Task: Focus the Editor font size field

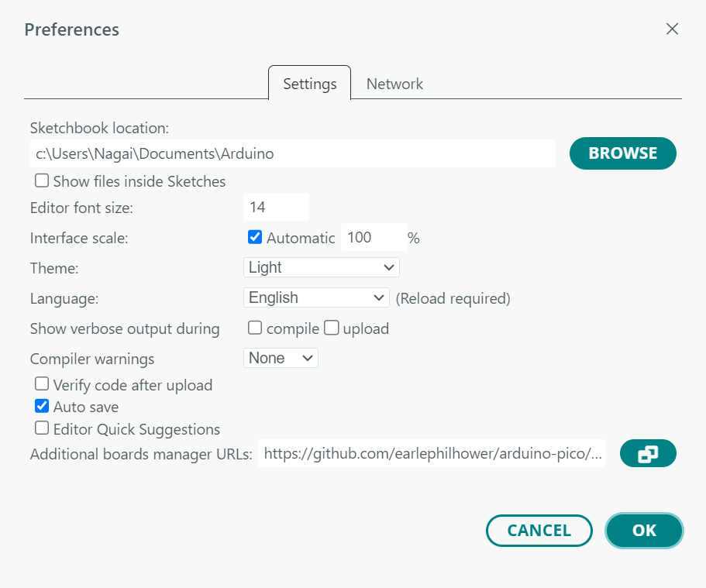Action: tap(276, 208)
